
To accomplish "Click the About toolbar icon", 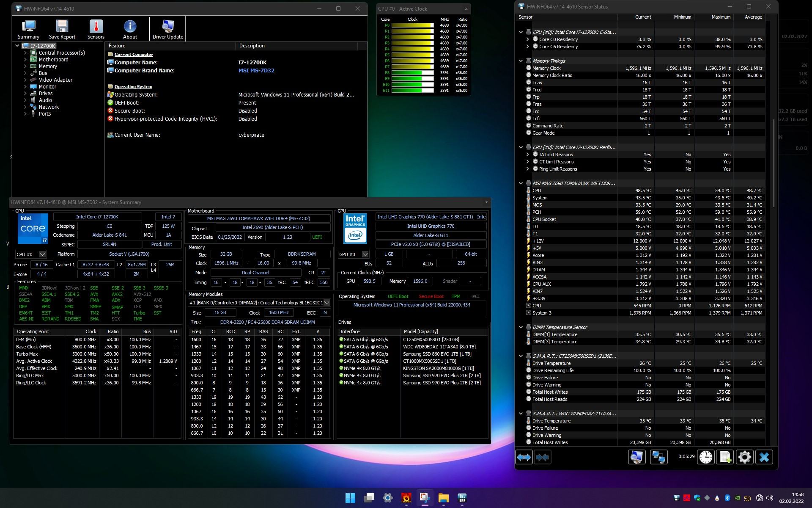I will point(130,30).
